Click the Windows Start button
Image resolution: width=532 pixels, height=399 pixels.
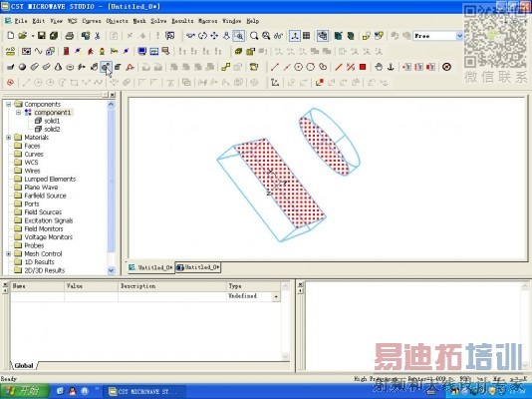24,391
